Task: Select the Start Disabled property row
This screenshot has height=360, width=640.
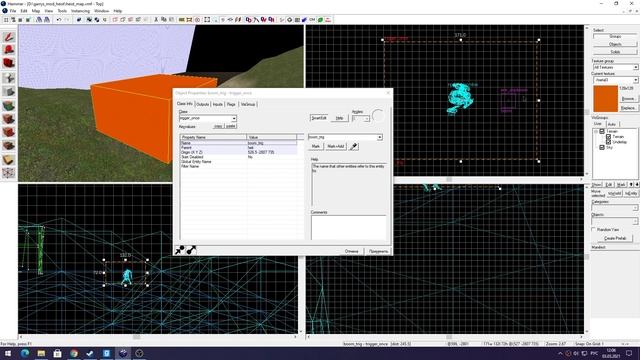Action: point(239,157)
